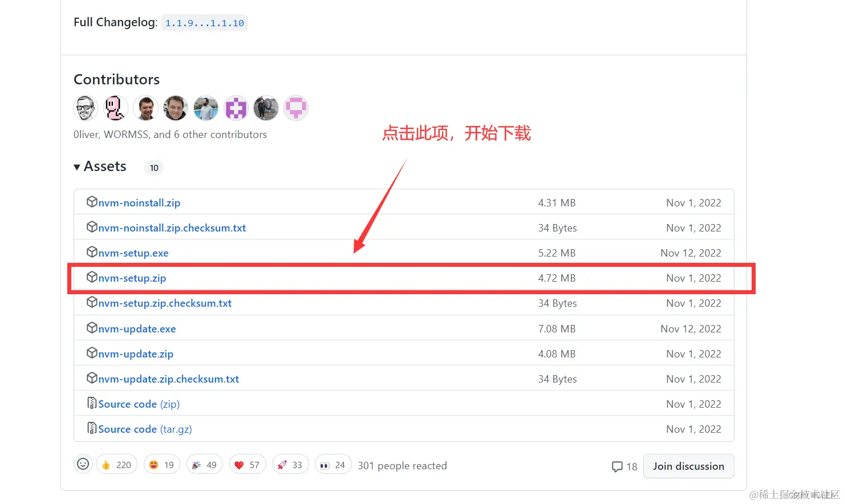This screenshot has width=844, height=504.
Task: Download nvm-update.zip.checksum.txt
Action: (168, 379)
